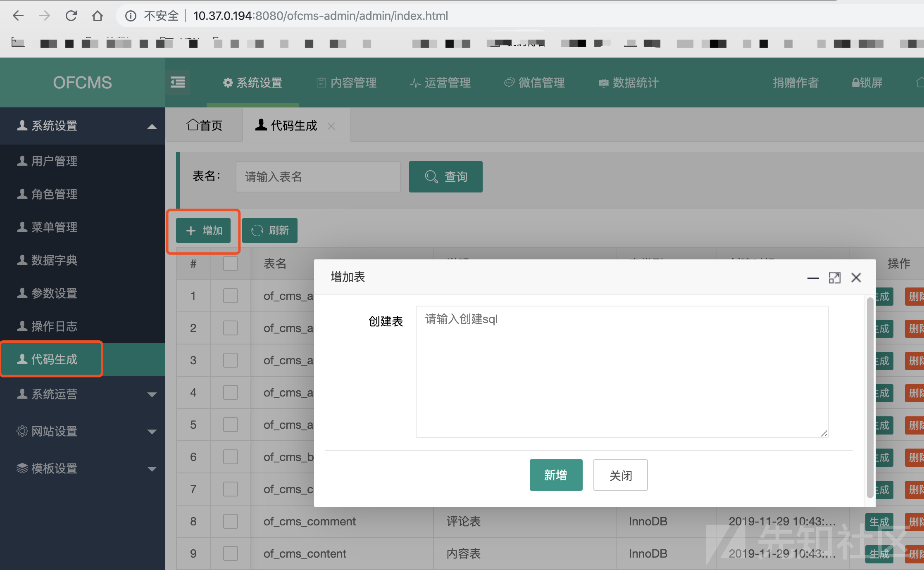Click the OFCMS logo
The image size is (924, 570).
pos(83,83)
